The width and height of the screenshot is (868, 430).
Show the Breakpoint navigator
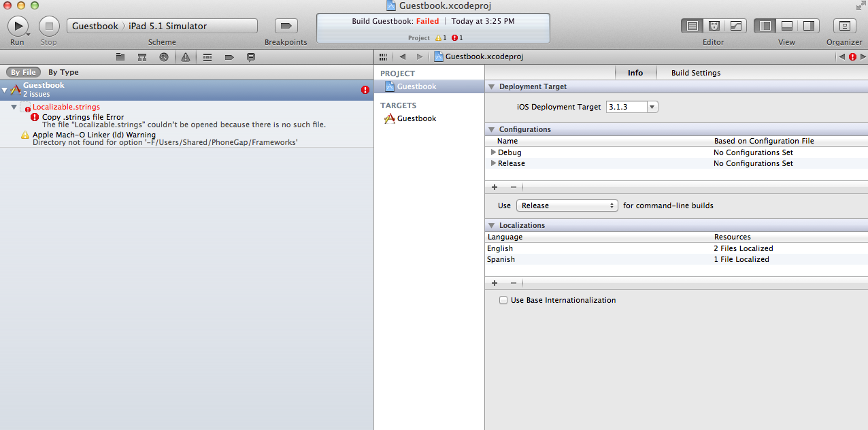(x=229, y=57)
